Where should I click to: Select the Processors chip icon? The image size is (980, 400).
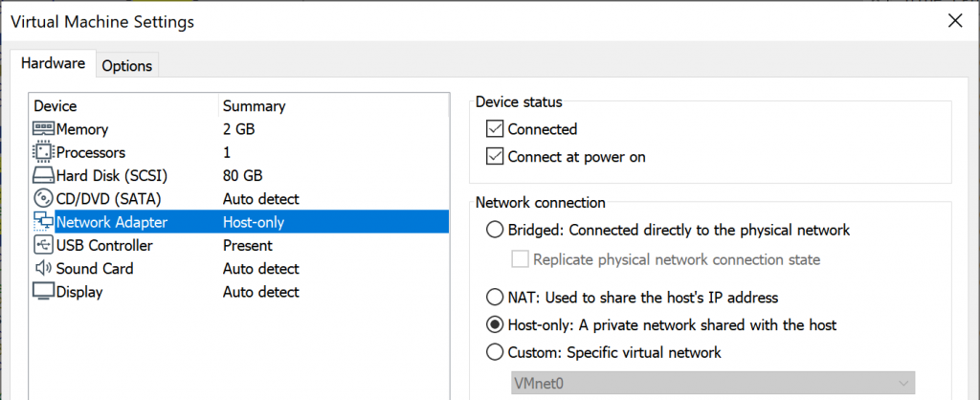44,152
